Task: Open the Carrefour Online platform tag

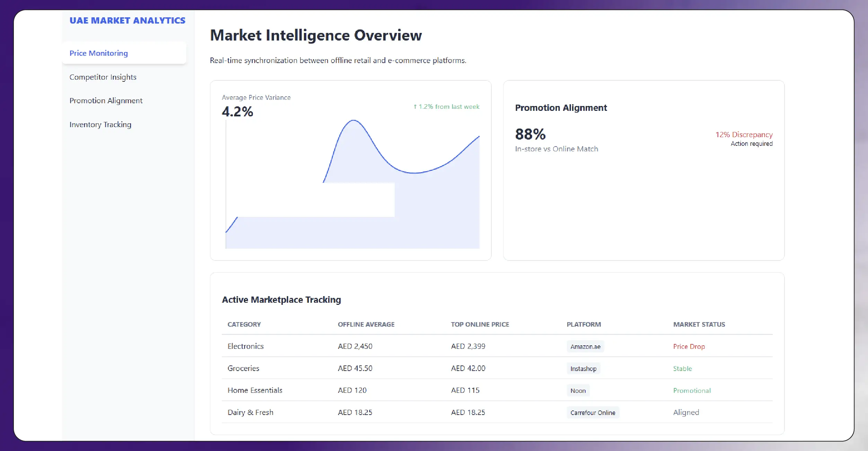Action: coord(593,413)
